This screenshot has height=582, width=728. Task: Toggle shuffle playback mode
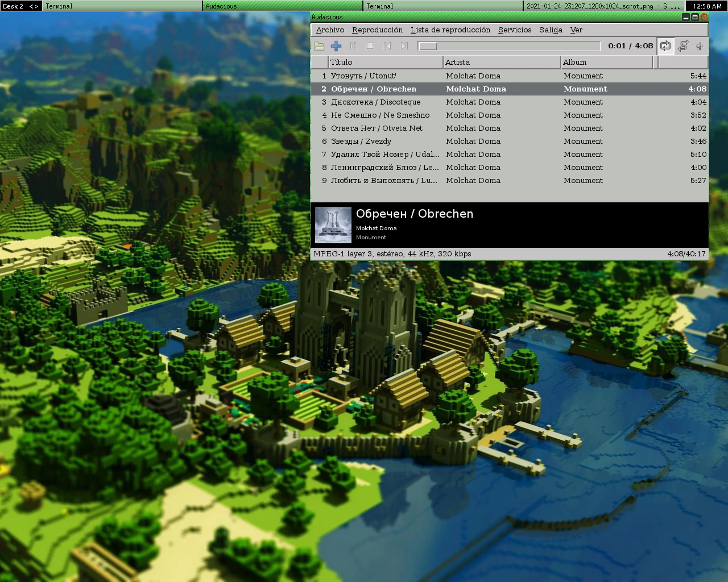tap(683, 46)
